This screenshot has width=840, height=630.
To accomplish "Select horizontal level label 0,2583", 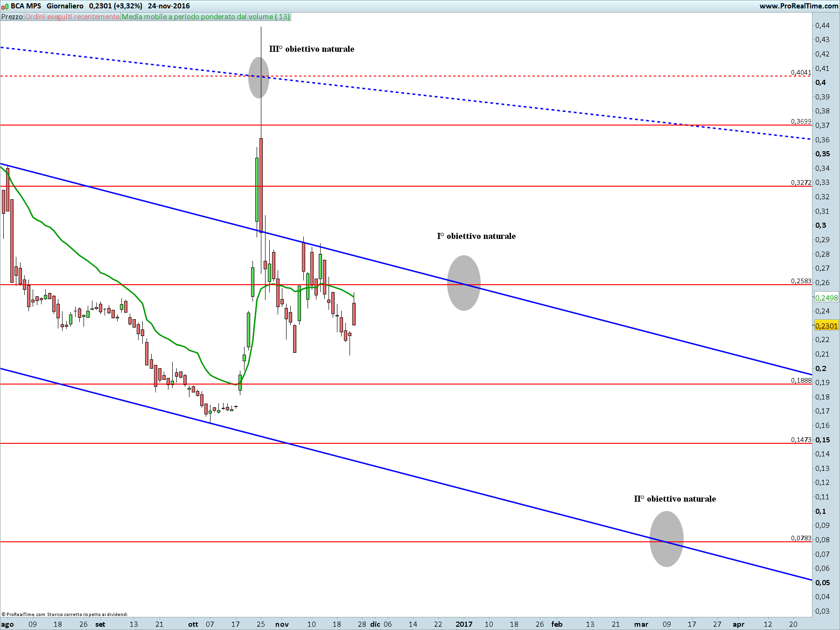I will point(801,281).
